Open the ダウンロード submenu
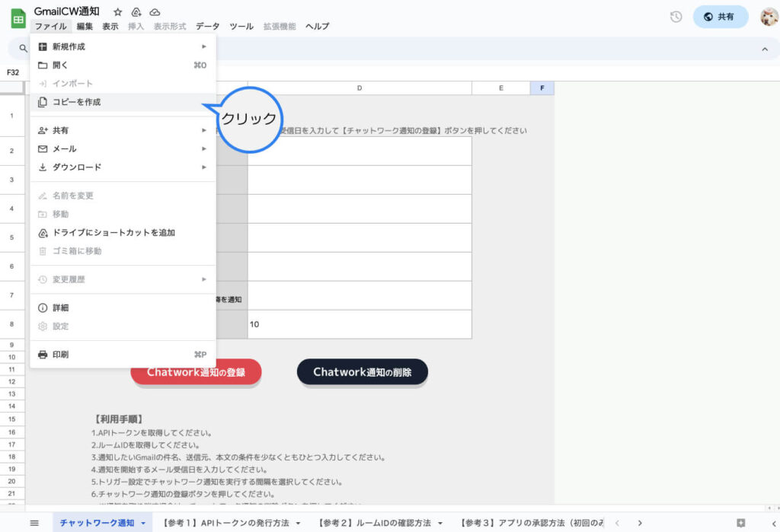 coord(123,167)
